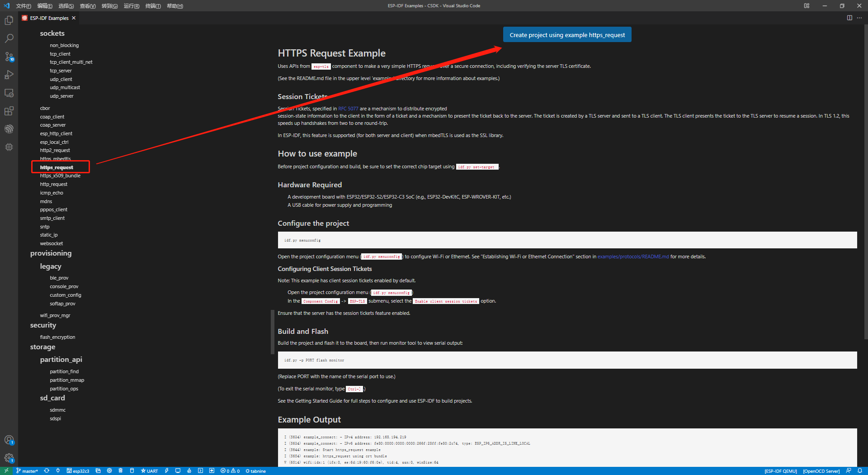Open the Search view in activity bar
The image size is (868, 475).
point(9,38)
